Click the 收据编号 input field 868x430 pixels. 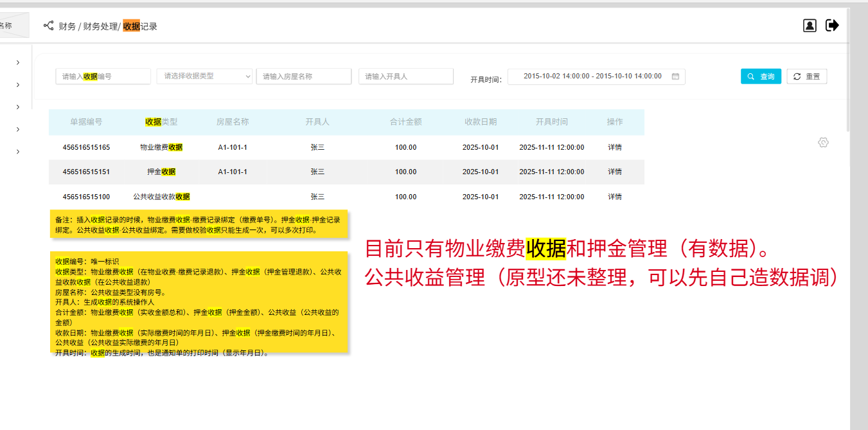coord(103,76)
